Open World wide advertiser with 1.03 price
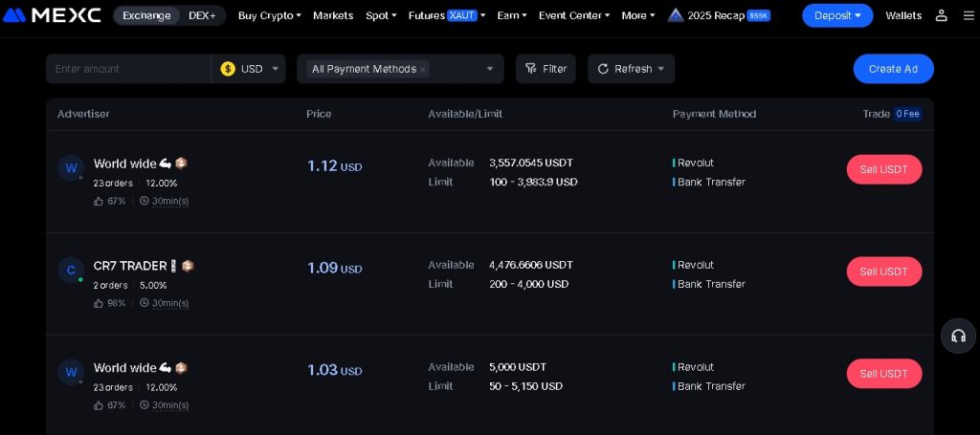Screen dimensions: 980x435 click(125, 367)
